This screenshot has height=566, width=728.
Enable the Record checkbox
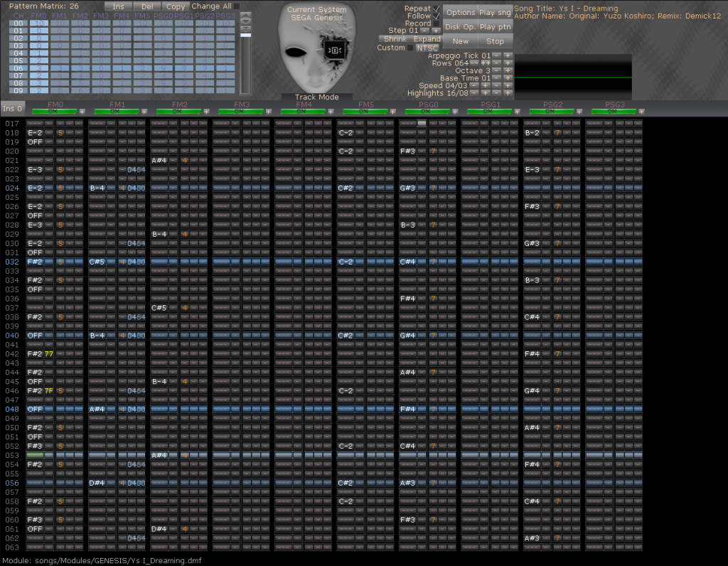tap(437, 23)
